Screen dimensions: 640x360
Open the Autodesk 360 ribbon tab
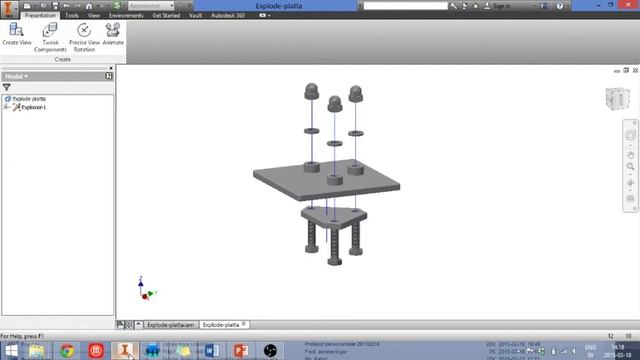228,16
